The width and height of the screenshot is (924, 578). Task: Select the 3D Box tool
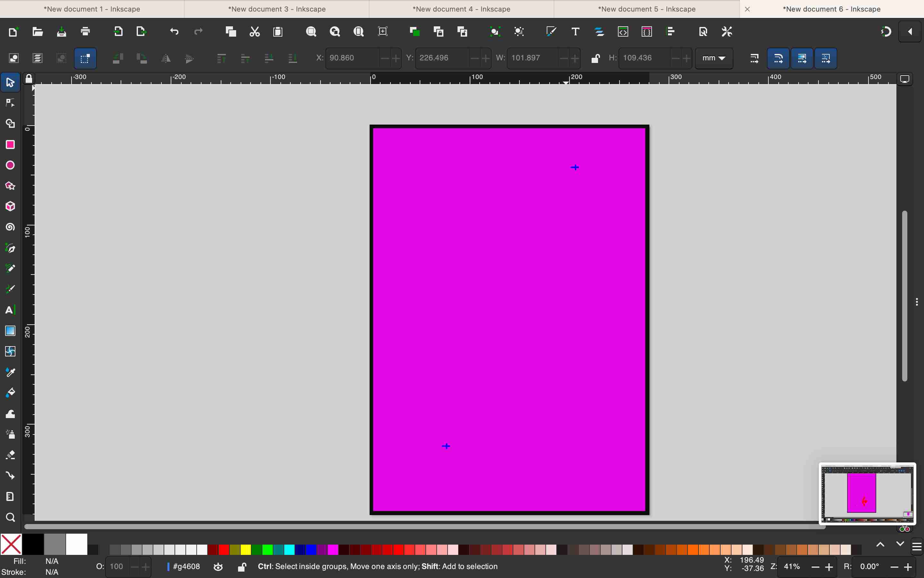(x=10, y=206)
